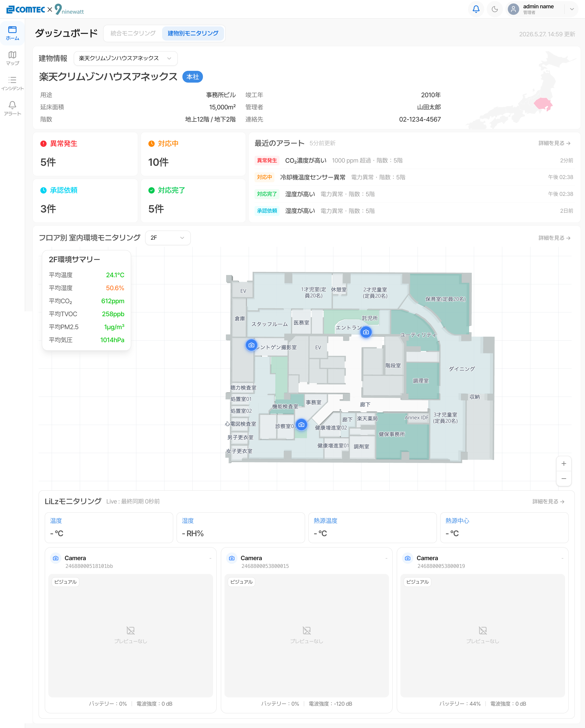Click the 温度 LiLz metric card
Screen dimensions: 585x728
pos(109,527)
